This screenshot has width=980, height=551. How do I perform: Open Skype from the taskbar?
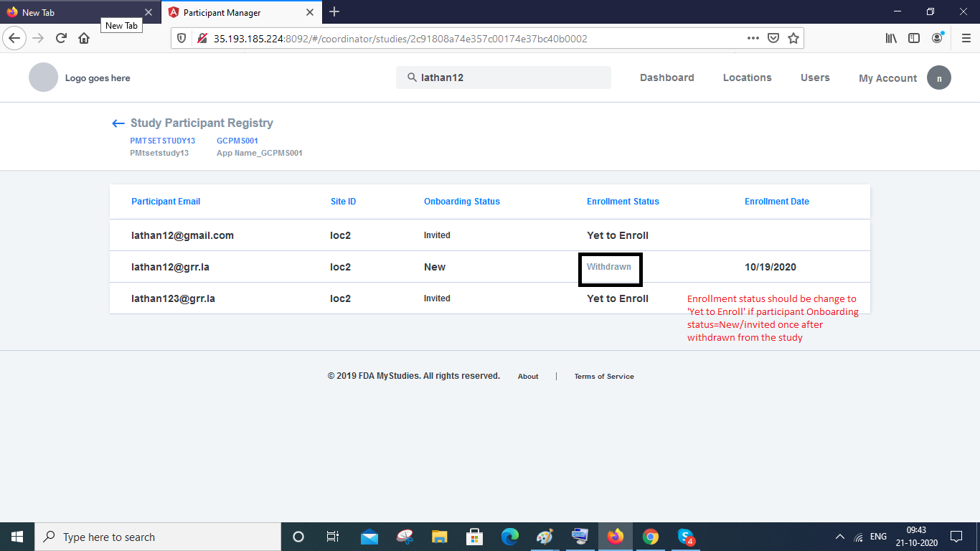[685, 536]
